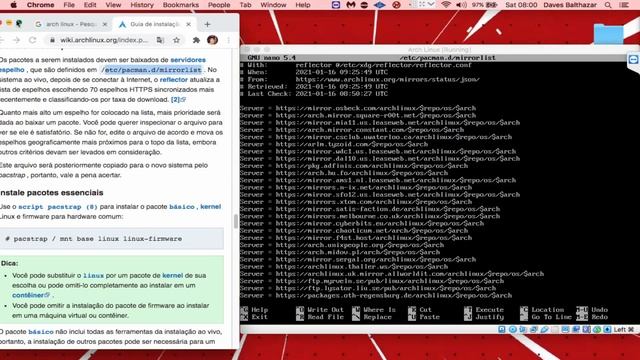
Task: Click VirtualBox network status icon
Action: [x=533, y=329]
